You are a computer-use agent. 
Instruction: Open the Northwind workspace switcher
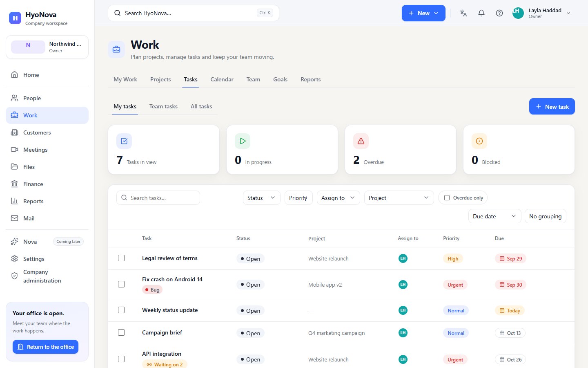pos(47,47)
